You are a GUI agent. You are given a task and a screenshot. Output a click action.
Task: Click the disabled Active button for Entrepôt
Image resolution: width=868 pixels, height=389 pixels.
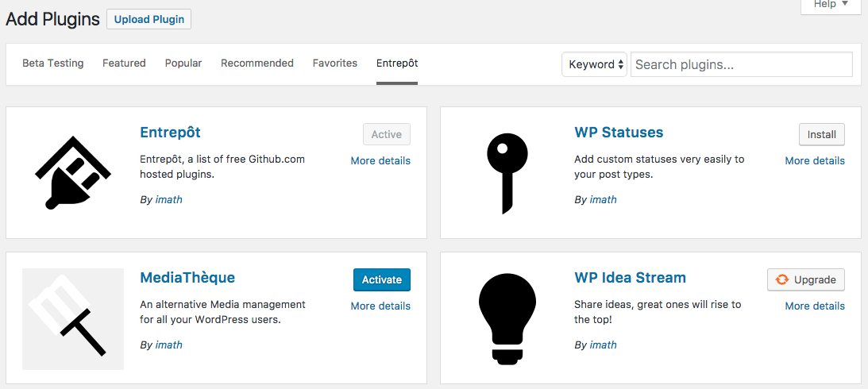pyautogui.click(x=387, y=134)
